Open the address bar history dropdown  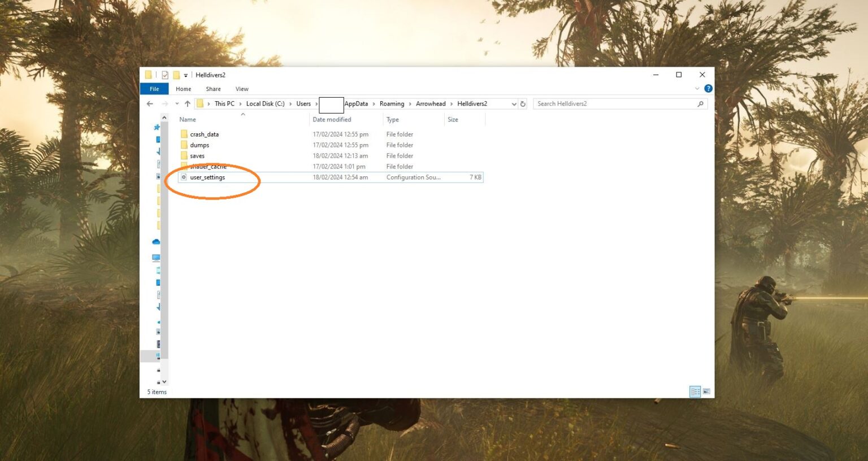pos(514,104)
